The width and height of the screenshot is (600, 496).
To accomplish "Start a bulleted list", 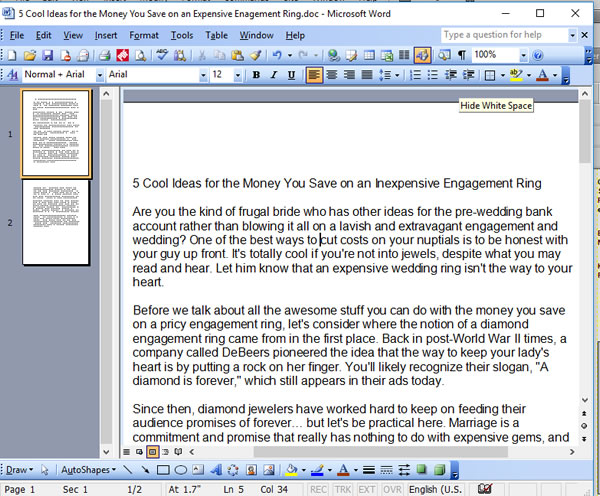I will [x=433, y=75].
